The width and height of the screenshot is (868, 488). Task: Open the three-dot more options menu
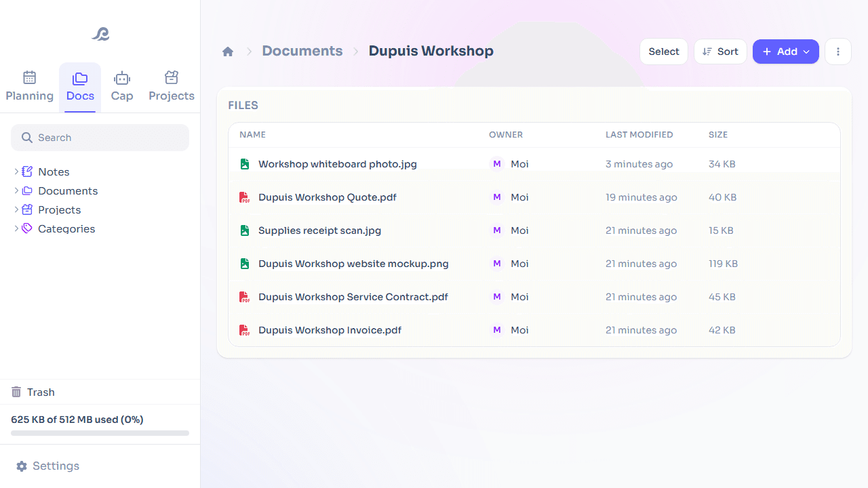838,52
